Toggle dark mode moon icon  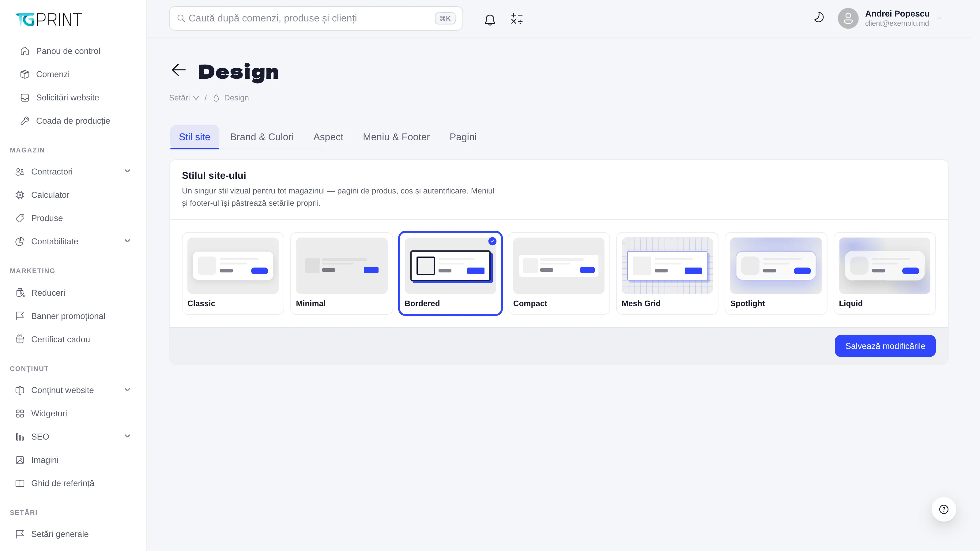coord(819,17)
